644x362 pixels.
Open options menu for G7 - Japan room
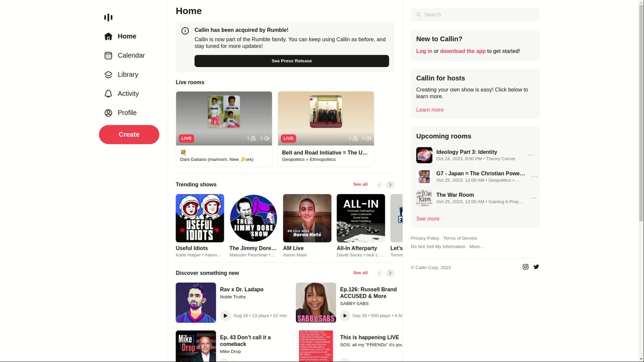pyautogui.click(x=534, y=176)
